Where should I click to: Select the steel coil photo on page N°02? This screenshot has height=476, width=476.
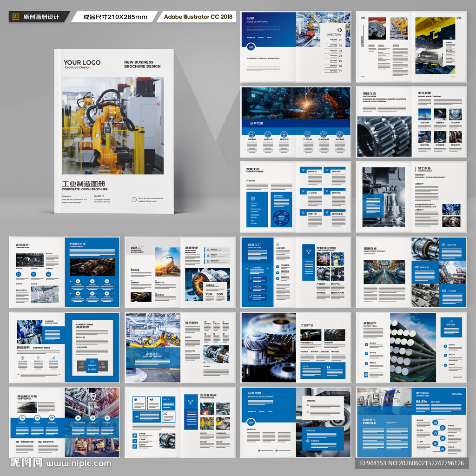[435, 46]
